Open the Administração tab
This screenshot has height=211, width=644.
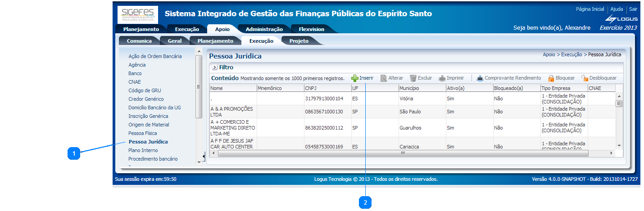pos(264,29)
